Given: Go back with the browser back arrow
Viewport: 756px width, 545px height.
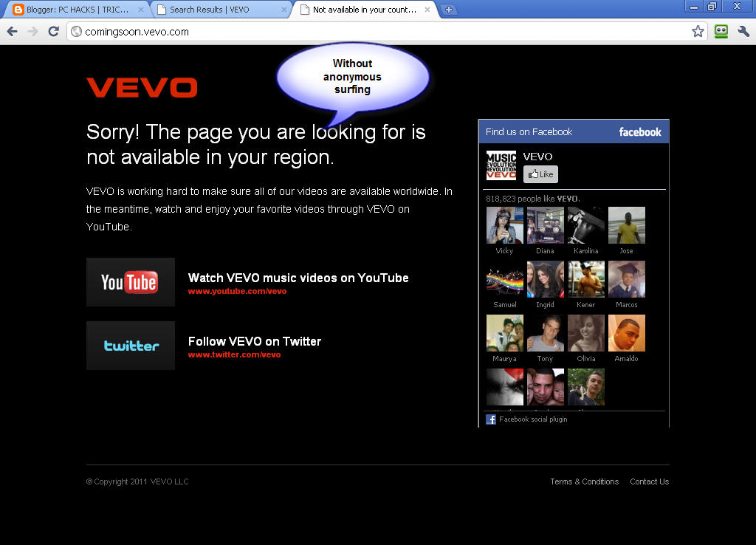Looking at the screenshot, I should click(12, 32).
